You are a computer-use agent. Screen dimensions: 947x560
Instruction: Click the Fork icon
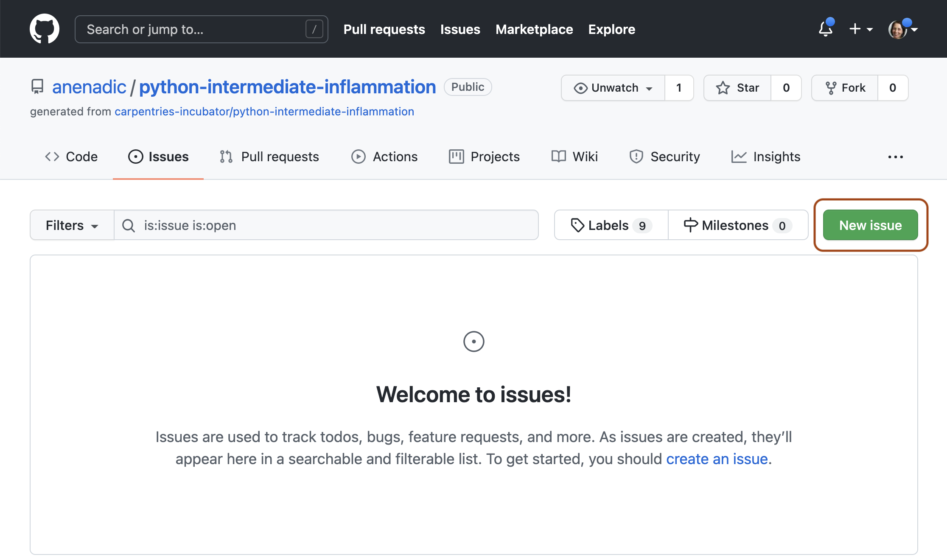click(x=832, y=88)
